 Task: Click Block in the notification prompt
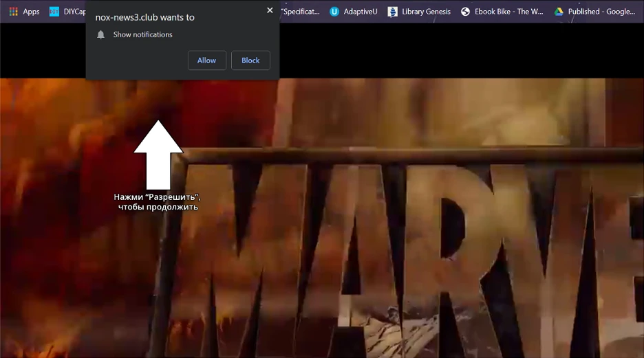tap(250, 60)
